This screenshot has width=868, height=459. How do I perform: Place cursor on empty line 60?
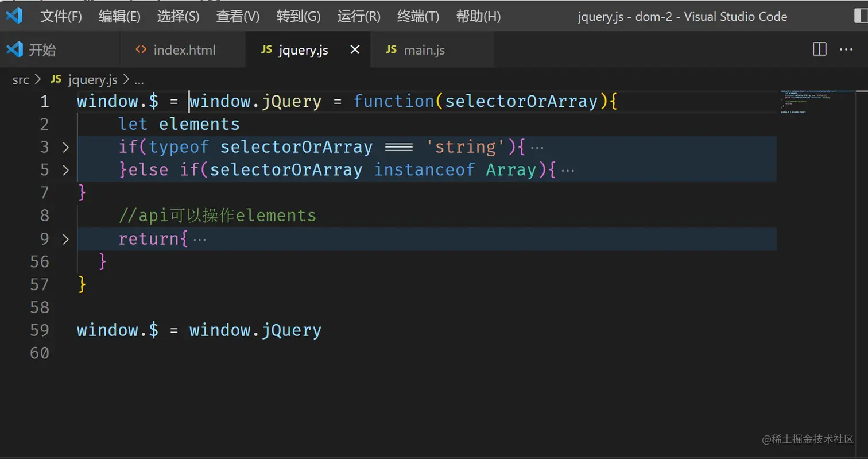coord(427,353)
